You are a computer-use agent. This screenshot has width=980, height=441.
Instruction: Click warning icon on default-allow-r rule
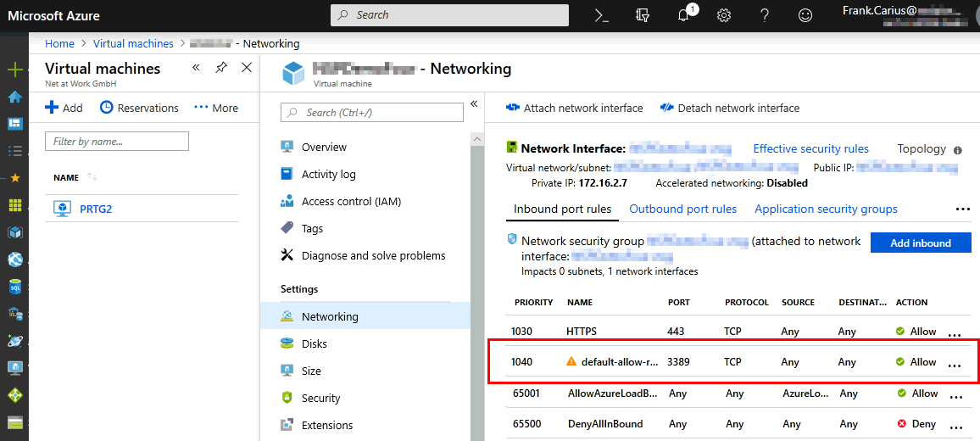(x=571, y=361)
